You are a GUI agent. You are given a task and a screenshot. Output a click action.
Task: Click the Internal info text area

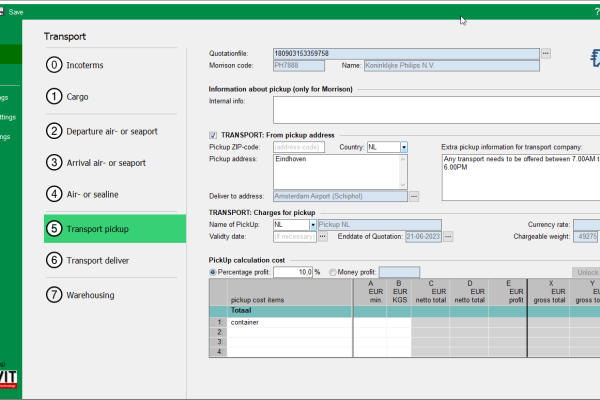click(x=437, y=110)
